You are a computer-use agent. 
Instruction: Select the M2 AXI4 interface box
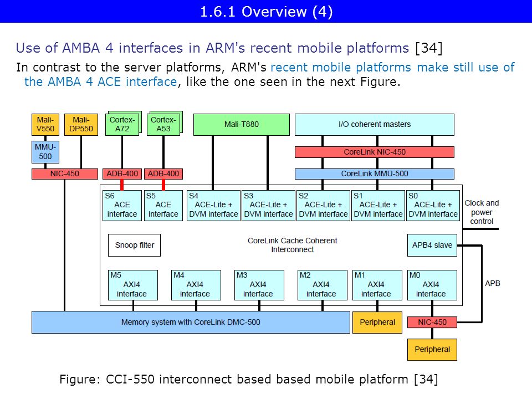click(x=323, y=285)
